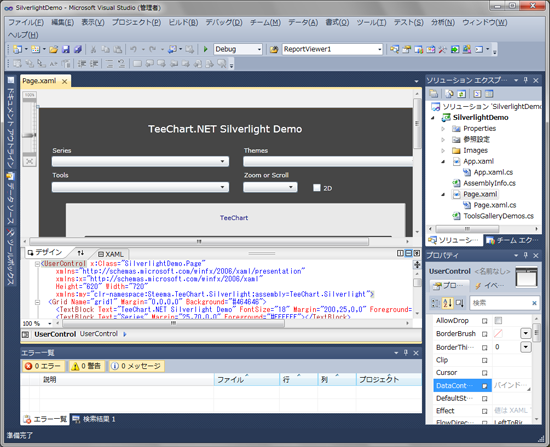Open the ビルド(B) menu

183,22
